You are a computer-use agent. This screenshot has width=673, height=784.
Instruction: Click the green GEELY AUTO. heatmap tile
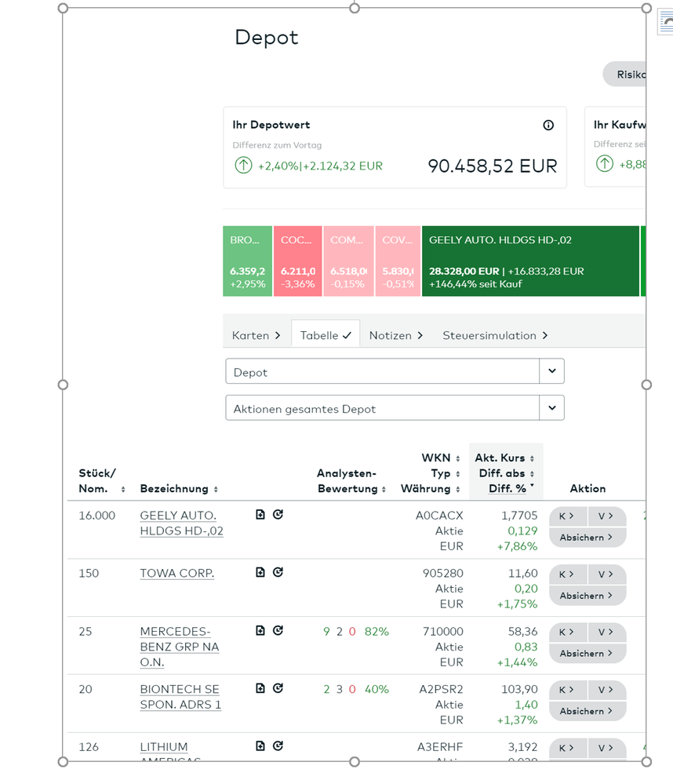530,261
